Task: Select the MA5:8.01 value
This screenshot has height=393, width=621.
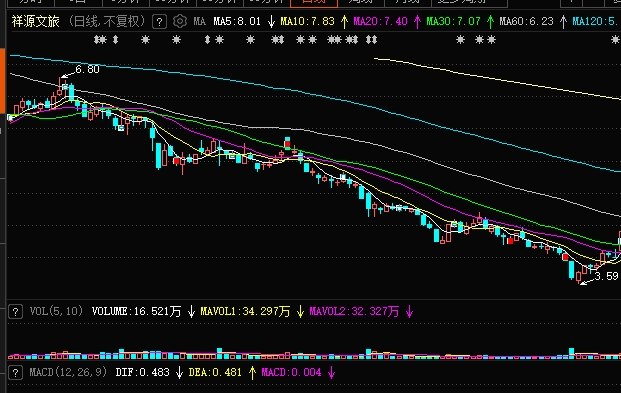Action: [237, 21]
